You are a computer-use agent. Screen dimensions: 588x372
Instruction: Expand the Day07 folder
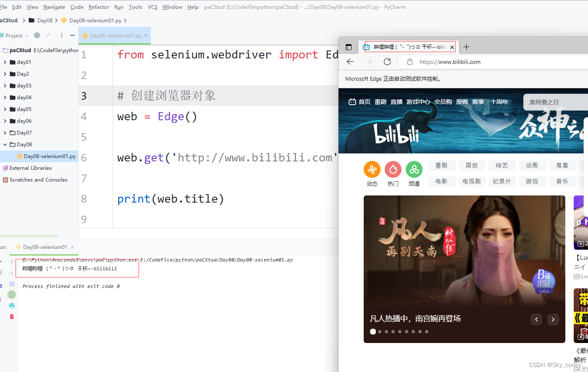coord(5,133)
